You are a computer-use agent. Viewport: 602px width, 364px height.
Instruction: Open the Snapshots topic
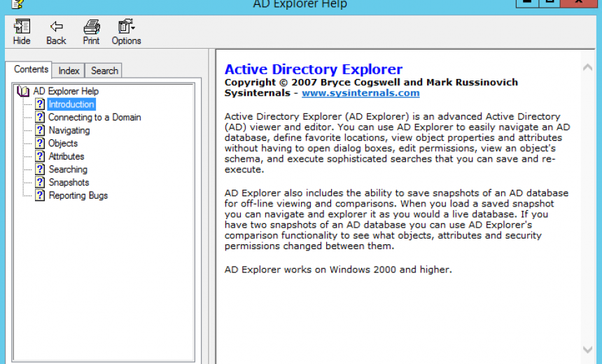(69, 183)
